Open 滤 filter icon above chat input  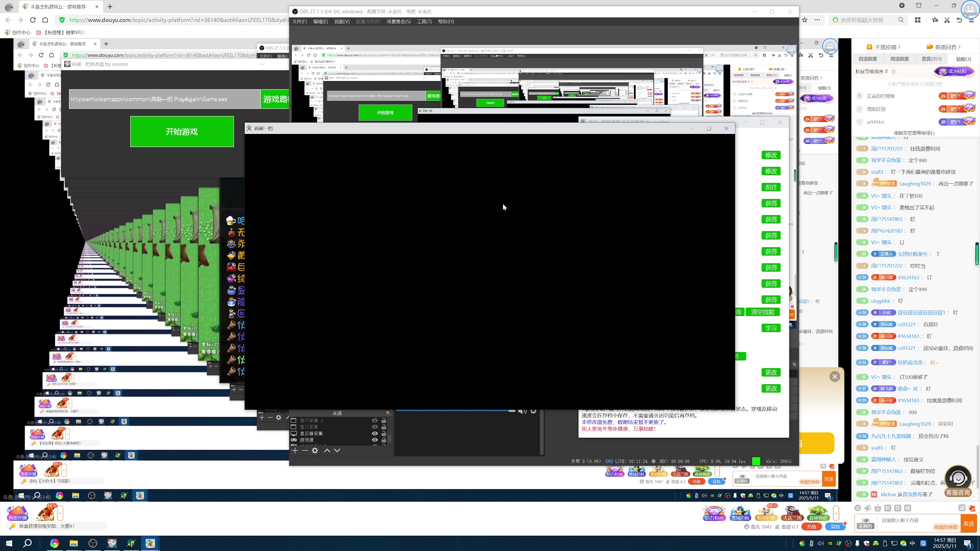tap(962, 508)
